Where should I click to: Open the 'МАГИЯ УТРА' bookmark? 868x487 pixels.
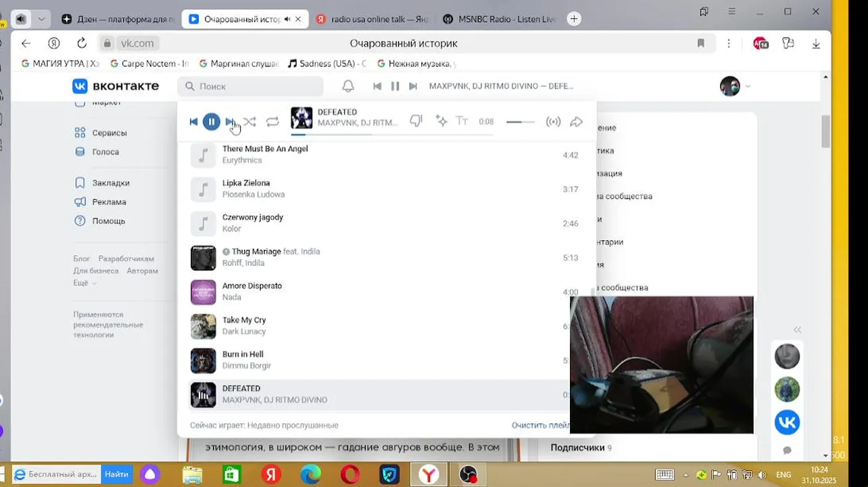point(60,64)
